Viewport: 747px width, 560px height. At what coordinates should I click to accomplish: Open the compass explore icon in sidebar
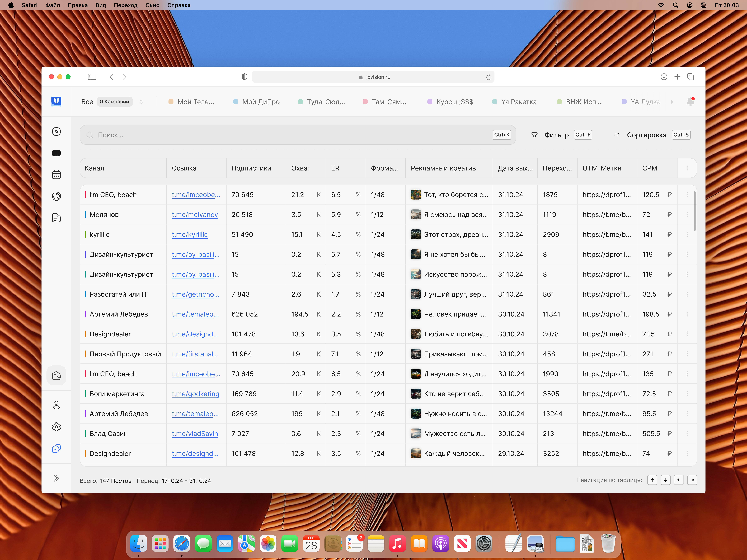click(x=56, y=131)
